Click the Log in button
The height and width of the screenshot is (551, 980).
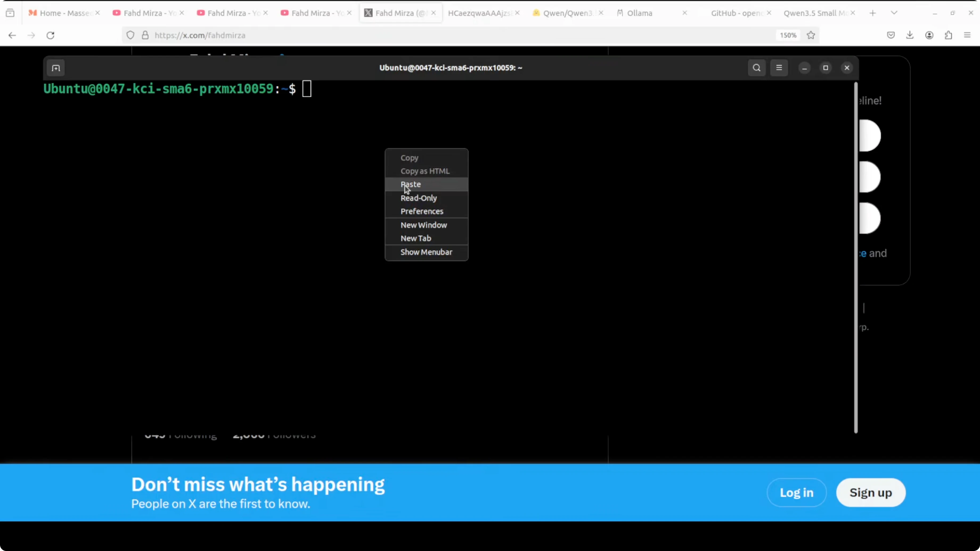pos(797,492)
